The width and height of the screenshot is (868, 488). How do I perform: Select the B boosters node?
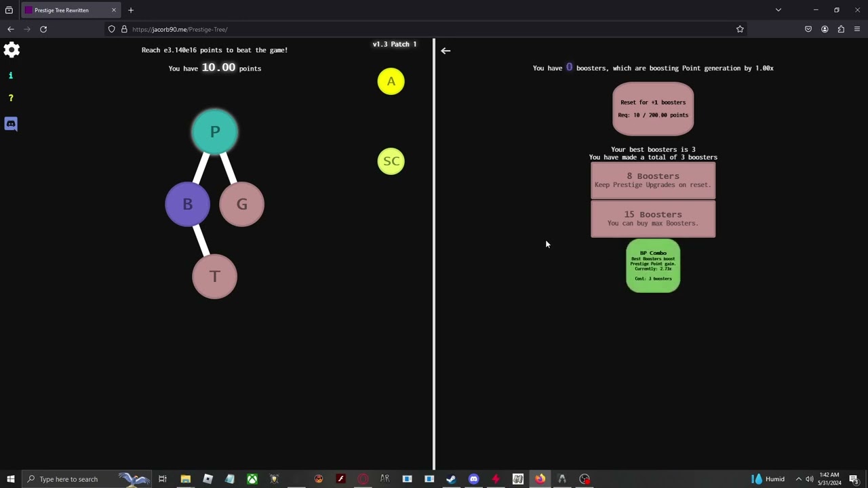(x=188, y=204)
